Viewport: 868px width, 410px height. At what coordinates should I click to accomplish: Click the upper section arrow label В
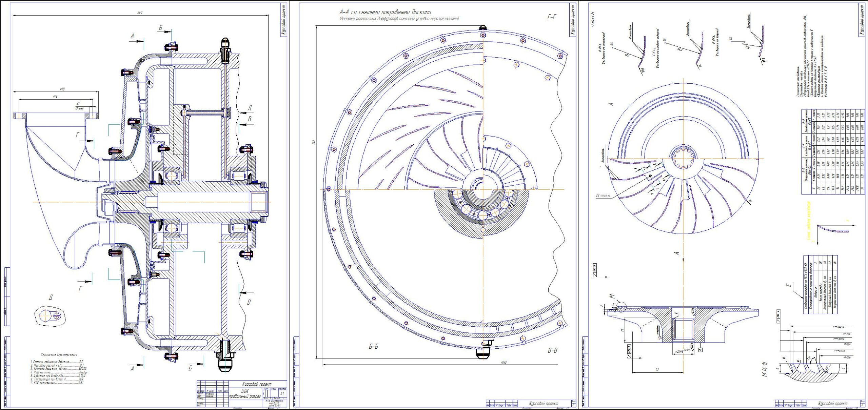click(250, 119)
